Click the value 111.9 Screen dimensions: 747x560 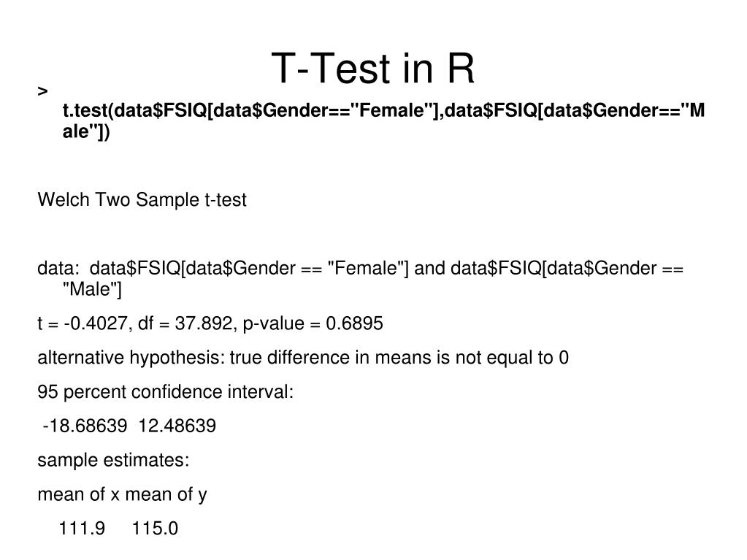tap(82, 529)
